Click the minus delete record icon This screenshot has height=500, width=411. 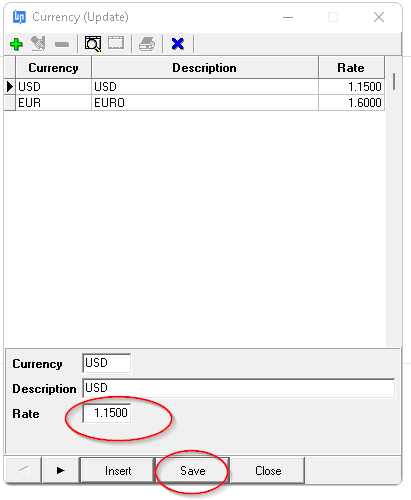[62, 44]
